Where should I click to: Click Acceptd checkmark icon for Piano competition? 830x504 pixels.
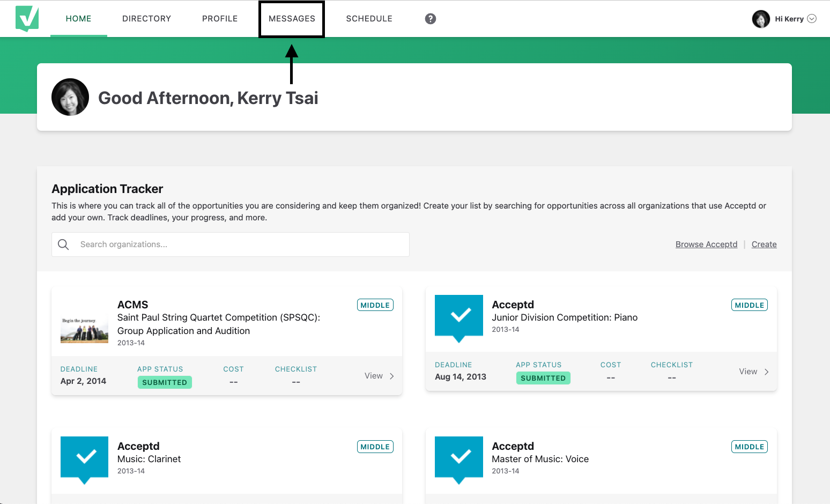459,318
